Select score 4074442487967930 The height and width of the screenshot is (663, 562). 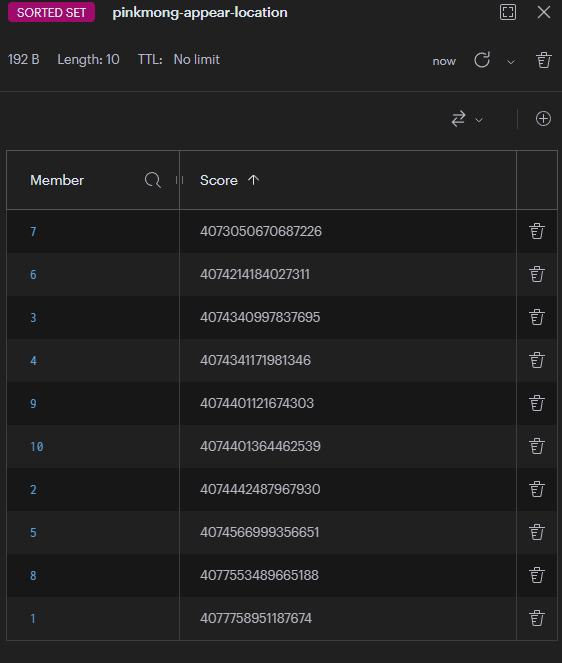[x=260, y=489]
